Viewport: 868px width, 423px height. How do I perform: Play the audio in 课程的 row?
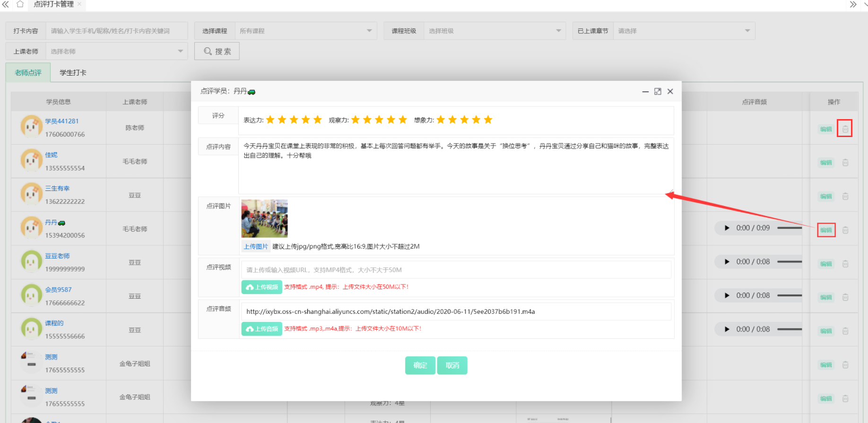click(727, 329)
